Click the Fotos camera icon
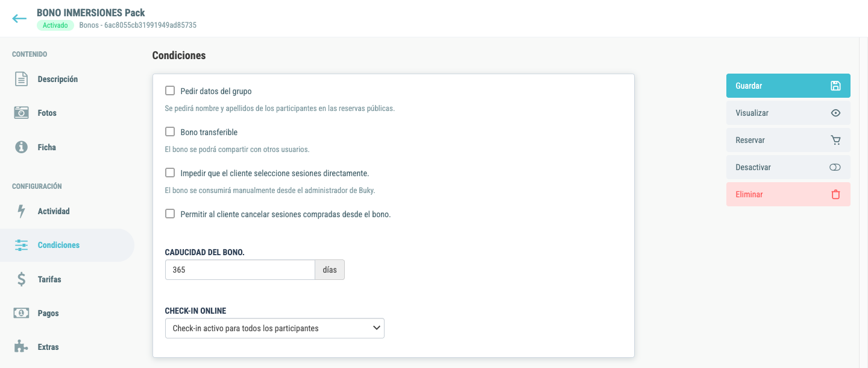The width and height of the screenshot is (868, 368). point(21,113)
